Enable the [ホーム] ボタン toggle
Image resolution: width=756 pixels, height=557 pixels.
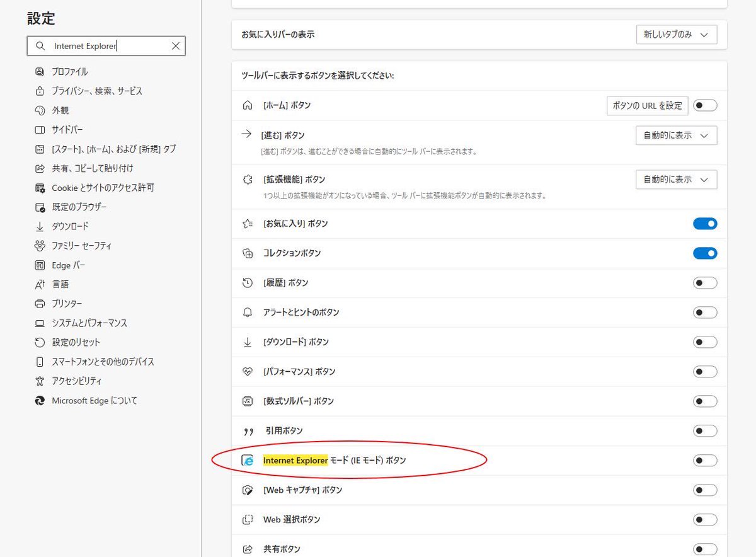[x=705, y=105]
